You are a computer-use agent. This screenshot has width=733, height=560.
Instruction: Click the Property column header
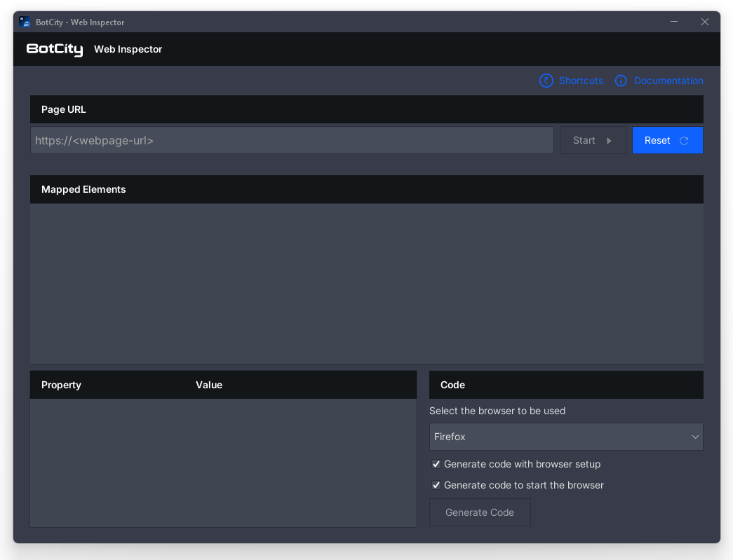coord(62,385)
